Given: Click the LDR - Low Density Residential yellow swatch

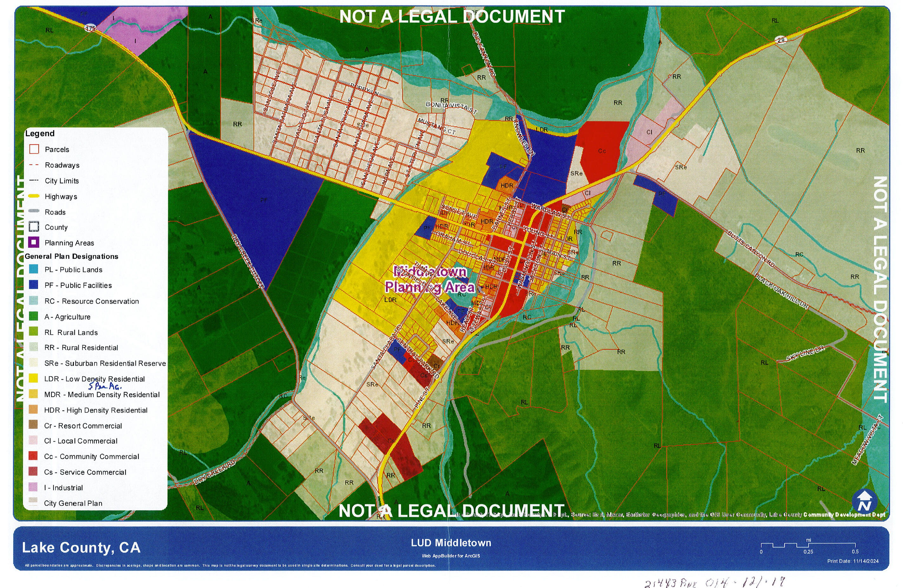Looking at the screenshot, I should [33, 378].
